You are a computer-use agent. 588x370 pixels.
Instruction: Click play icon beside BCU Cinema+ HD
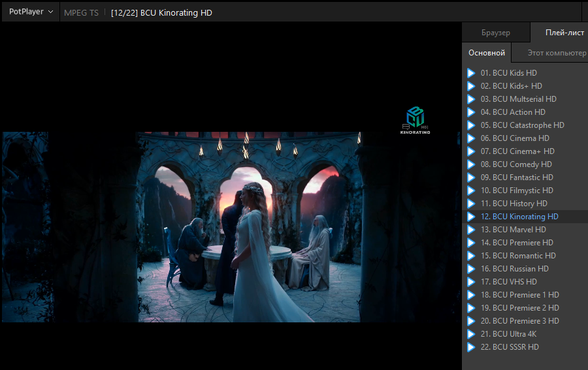pos(471,151)
